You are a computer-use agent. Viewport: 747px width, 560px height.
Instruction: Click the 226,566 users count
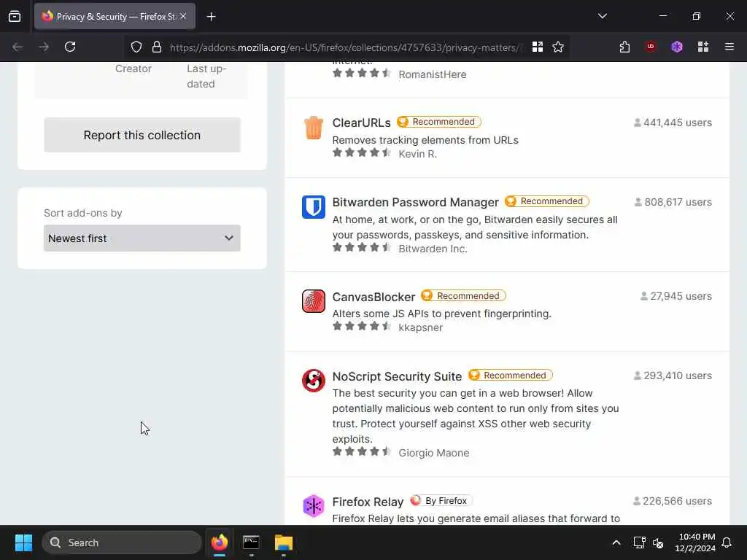click(x=672, y=502)
